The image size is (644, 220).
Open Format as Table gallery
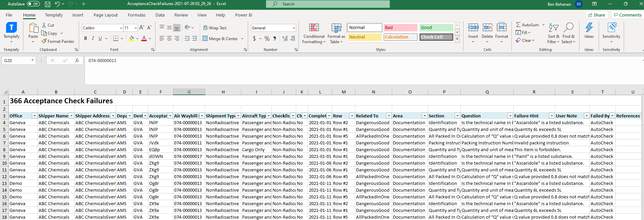[x=336, y=33]
